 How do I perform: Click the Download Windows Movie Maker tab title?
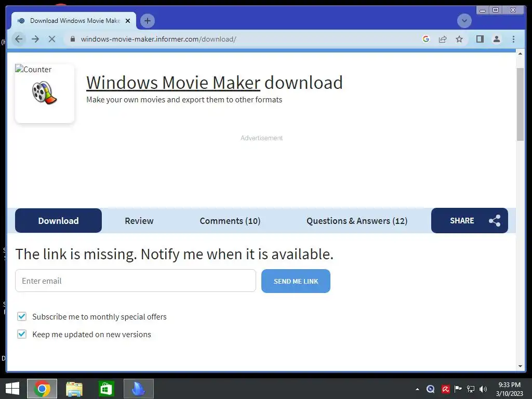[75, 21]
